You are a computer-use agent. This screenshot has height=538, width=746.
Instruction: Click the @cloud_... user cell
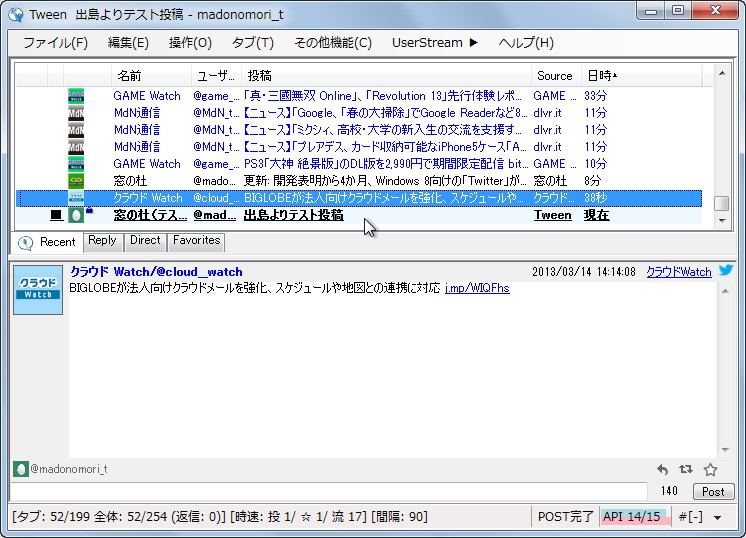click(x=216, y=198)
